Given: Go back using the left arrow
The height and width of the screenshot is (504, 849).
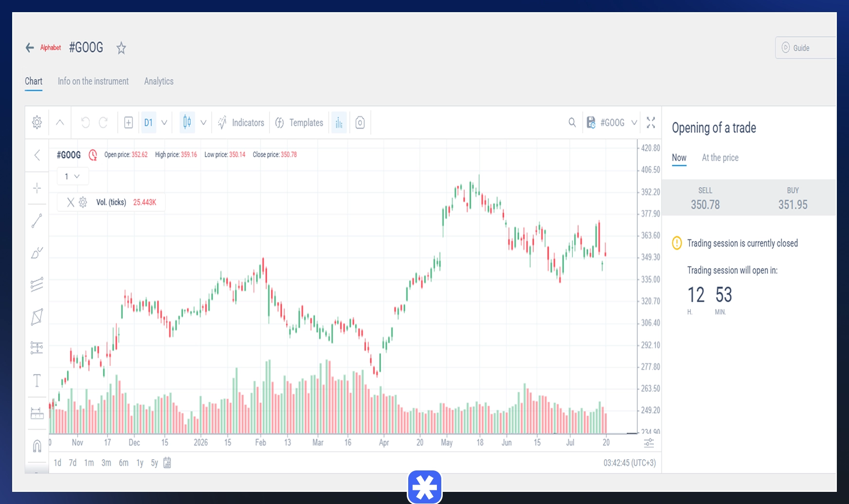Looking at the screenshot, I should coord(30,48).
